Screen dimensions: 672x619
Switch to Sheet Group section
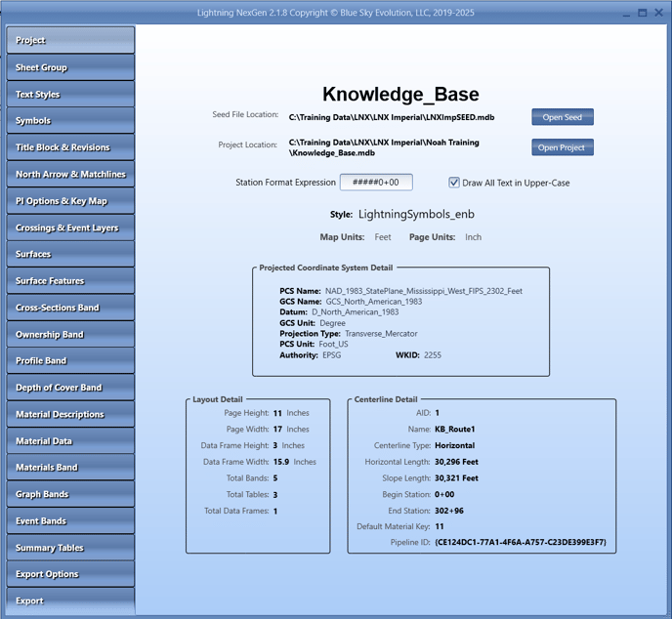[x=70, y=67]
